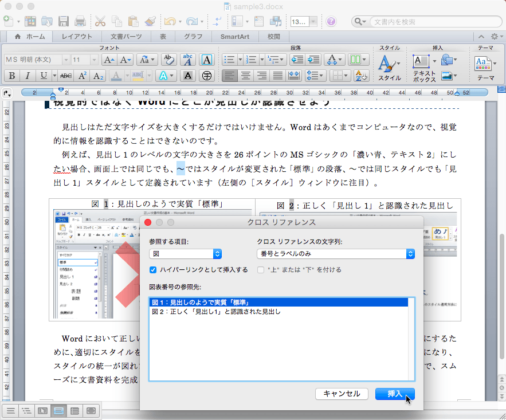This screenshot has height=420, width=506.
Task: Click the Text Effects blue A
Action: tap(163, 76)
